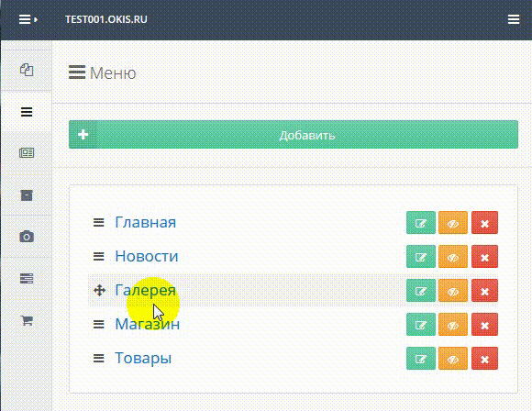Edit the Новости menu item
The height and width of the screenshot is (411, 532).
tap(421, 256)
